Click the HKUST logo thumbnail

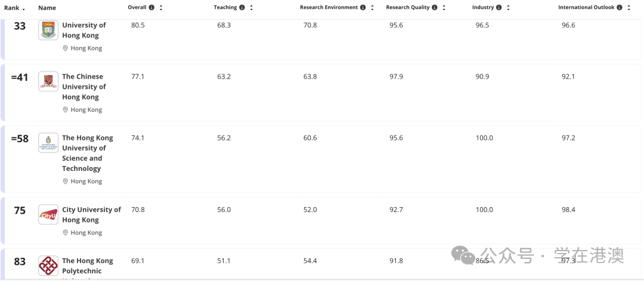(x=48, y=143)
